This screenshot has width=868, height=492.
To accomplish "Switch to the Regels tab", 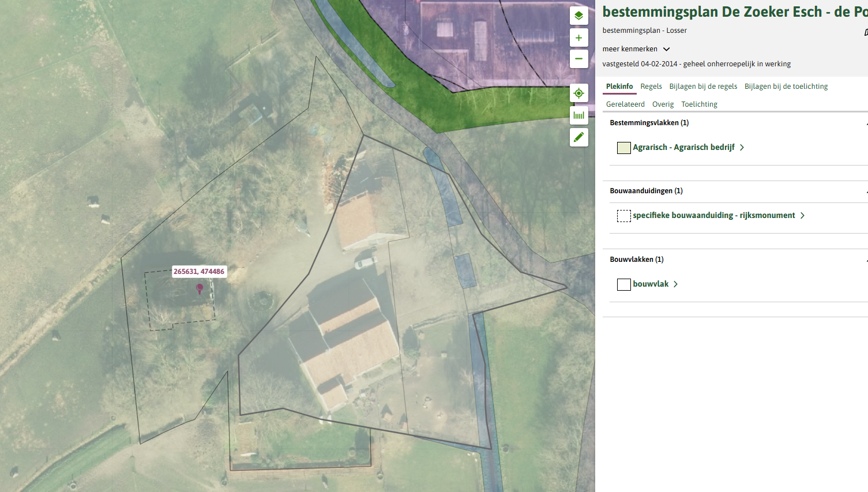I will 651,87.
